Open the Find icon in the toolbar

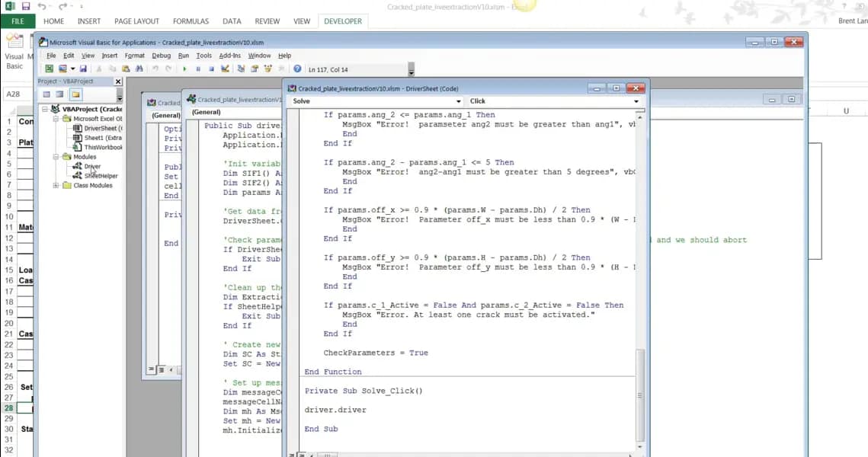tap(139, 69)
